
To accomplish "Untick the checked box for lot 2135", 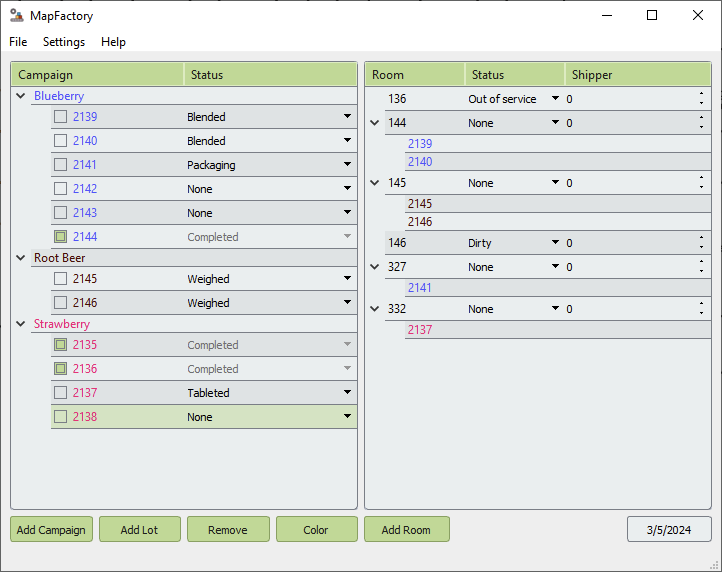I will pos(60,344).
